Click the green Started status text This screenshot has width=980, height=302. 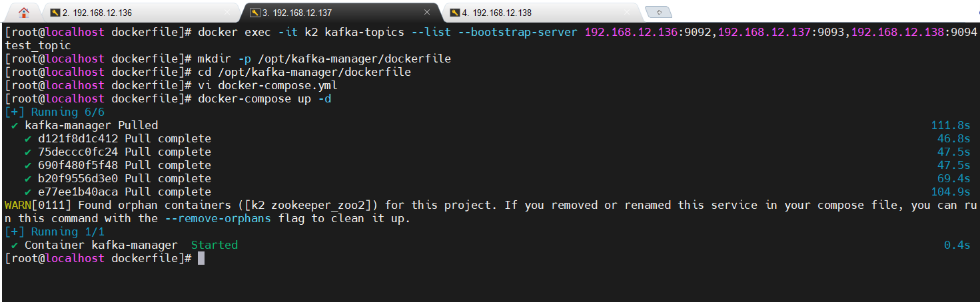click(215, 245)
